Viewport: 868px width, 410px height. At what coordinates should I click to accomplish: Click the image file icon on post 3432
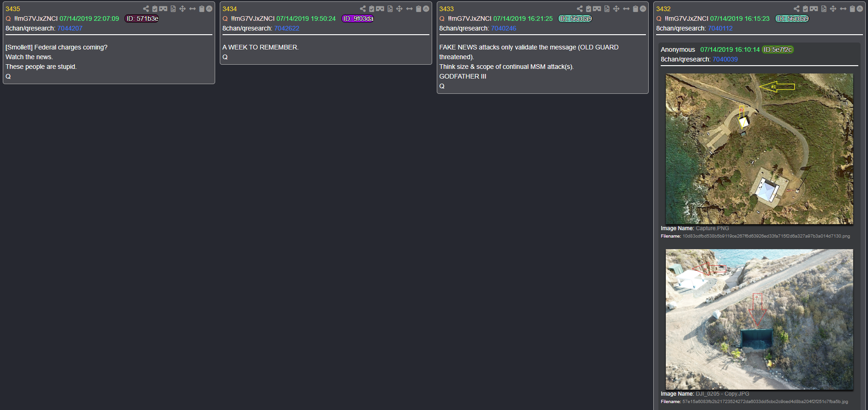point(824,9)
